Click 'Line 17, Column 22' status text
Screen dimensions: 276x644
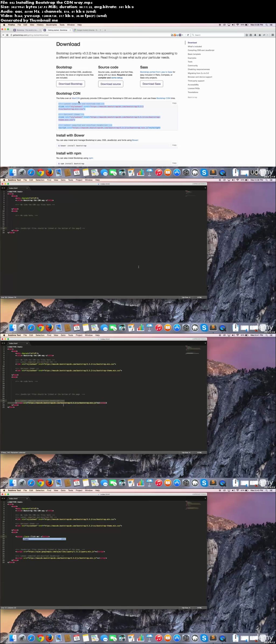pos(9,608)
